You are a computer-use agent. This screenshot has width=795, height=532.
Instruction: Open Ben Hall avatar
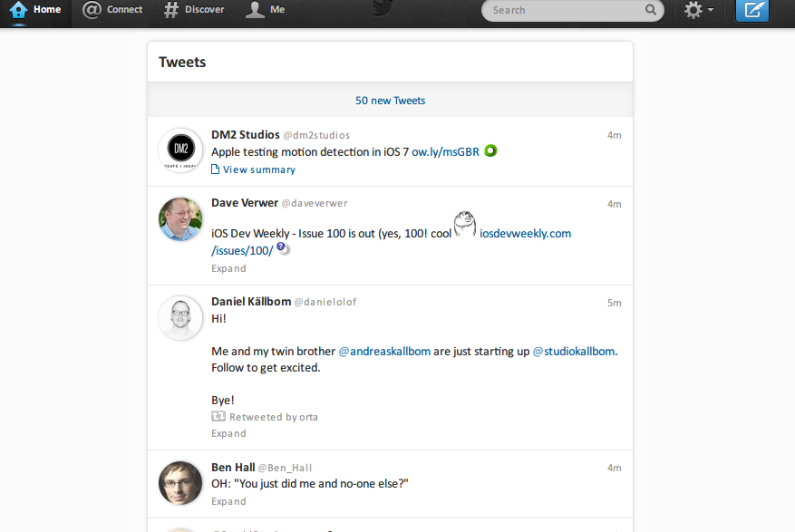180,483
